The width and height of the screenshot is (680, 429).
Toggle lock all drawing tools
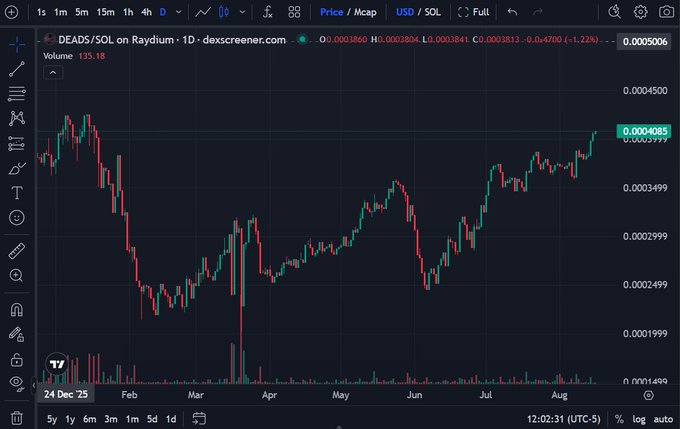point(17,360)
